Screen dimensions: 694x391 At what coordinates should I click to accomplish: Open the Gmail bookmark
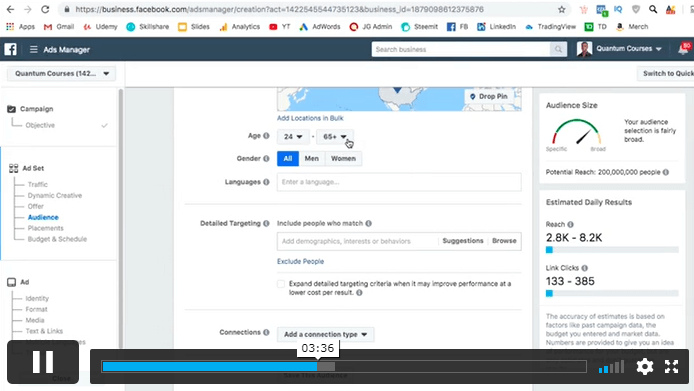[59, 27]
